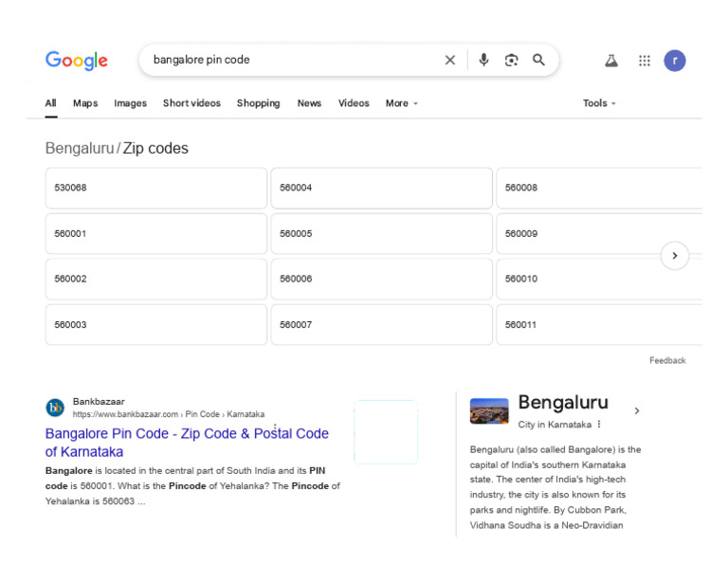
Task: Click the magnifying glass search button
Action: pos(538,60)
